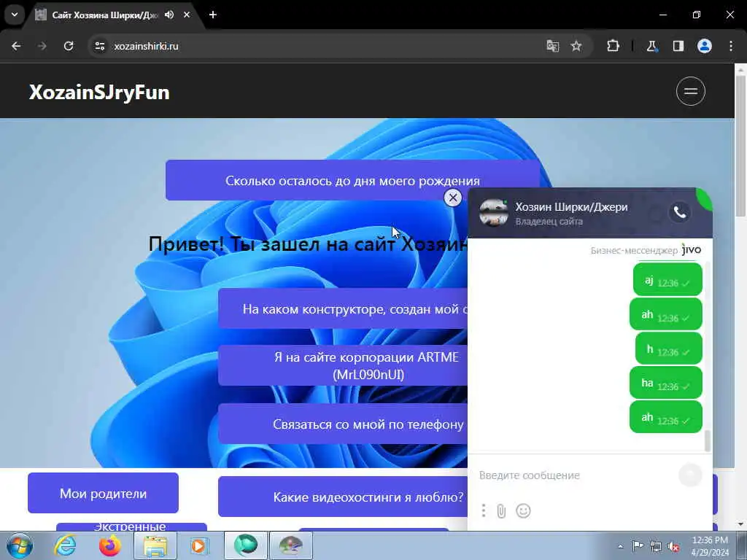Click the chat window scrollbar
Screen dimensions: 747x560
click(708, 440)
